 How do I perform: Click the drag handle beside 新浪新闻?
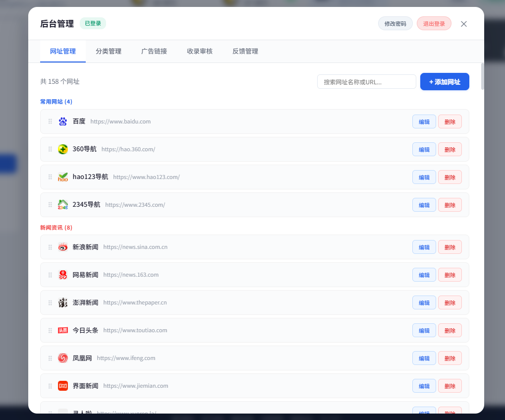(50, 247)
